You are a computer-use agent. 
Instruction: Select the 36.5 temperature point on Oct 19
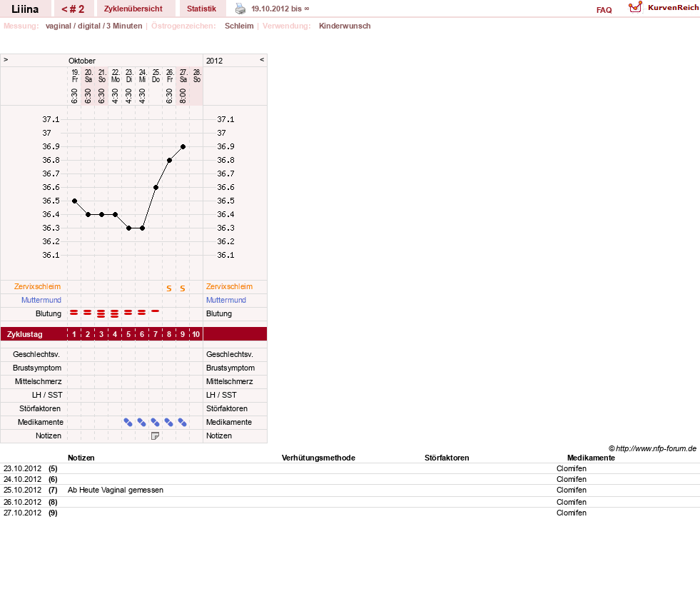pos(74,201)
